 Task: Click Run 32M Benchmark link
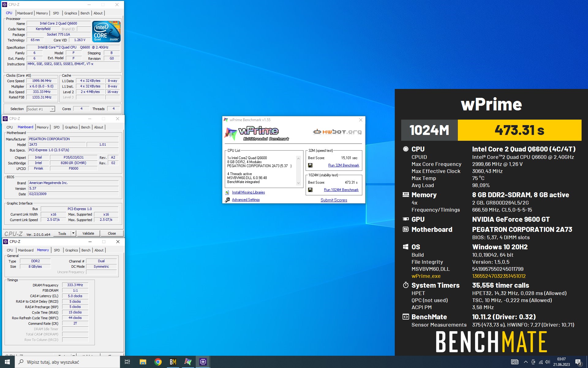pyautogui.click(x=344, y=165)
